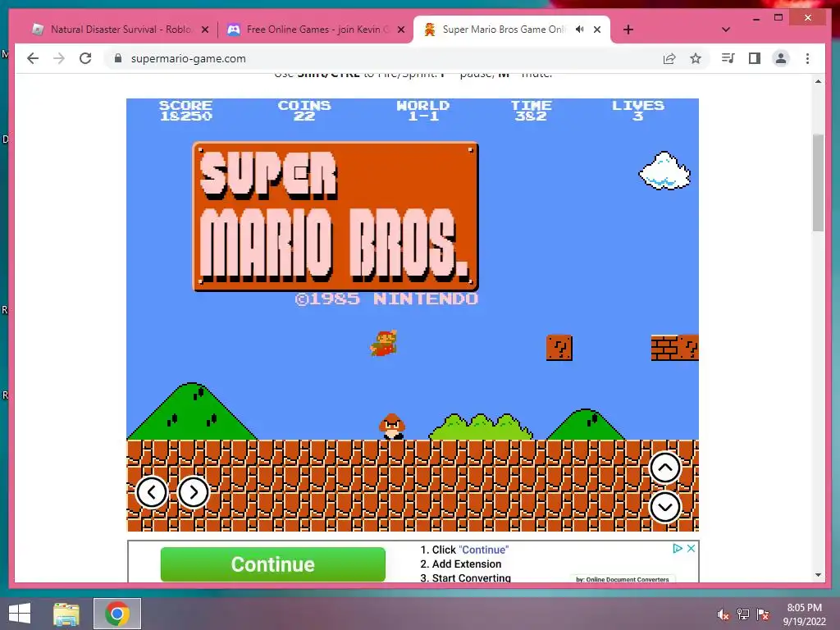The width and height of the screenshot is (840, 630).
Task: Click the Goomba enemy on the ground
Action: click(x=392, y=427)
